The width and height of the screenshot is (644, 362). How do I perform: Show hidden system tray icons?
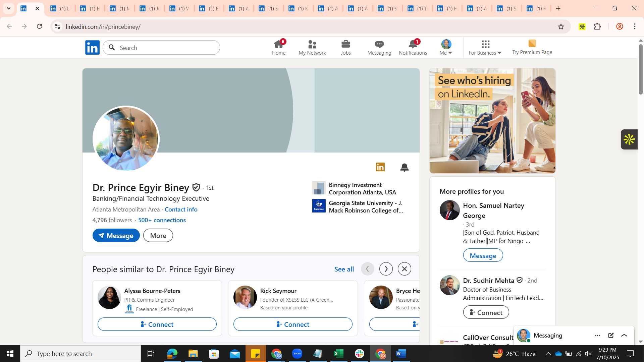click(x=548, y=354)
